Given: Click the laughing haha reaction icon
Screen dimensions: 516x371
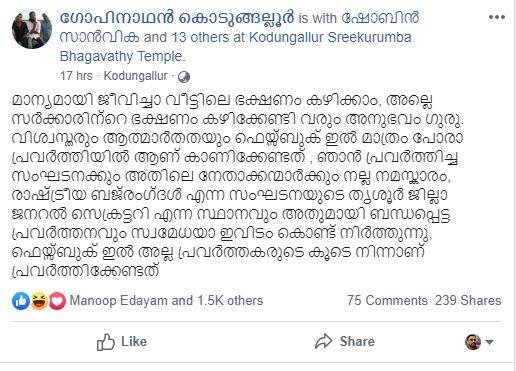Looking at the screenshot, I should pos(39,301).
